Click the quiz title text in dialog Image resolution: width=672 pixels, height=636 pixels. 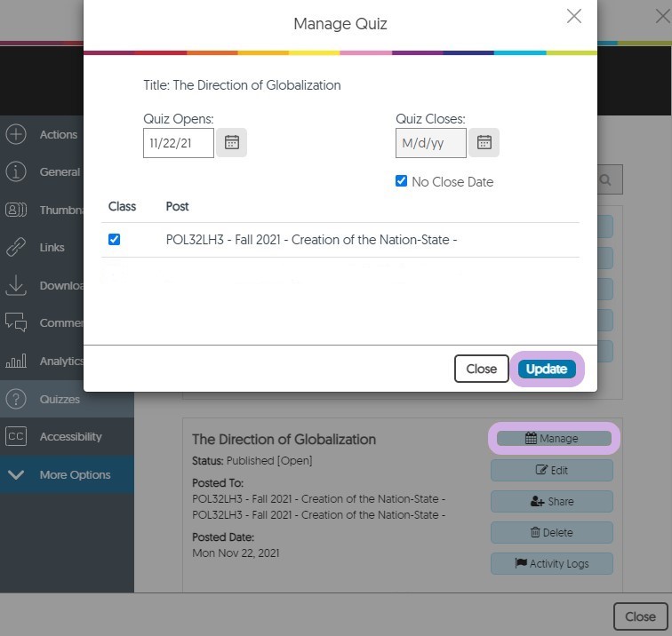point(242,85)
